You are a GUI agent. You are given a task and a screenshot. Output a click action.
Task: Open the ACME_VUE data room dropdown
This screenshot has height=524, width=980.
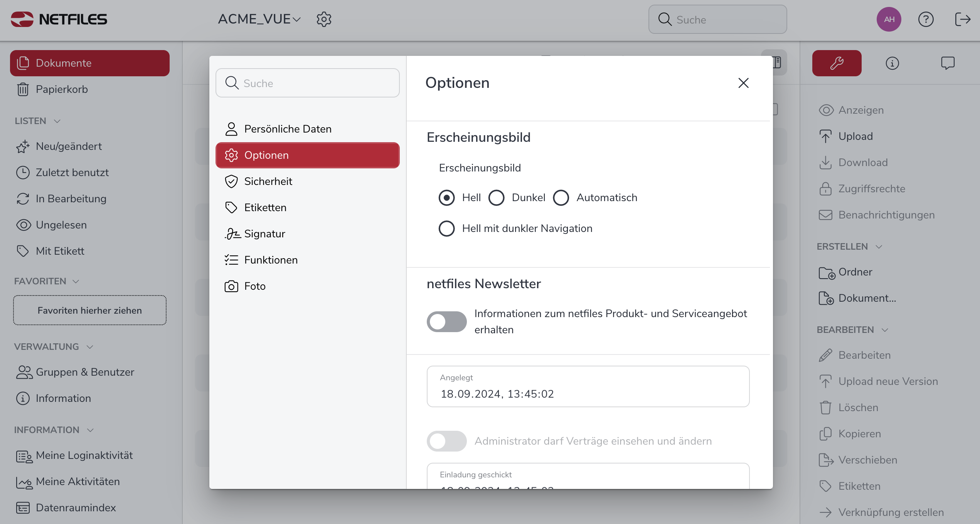click(x=259, y=19)
